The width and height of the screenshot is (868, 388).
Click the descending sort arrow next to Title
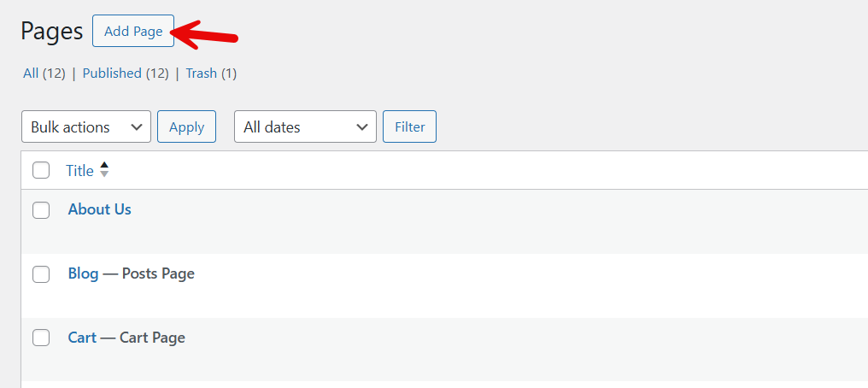tap(104, 174)
